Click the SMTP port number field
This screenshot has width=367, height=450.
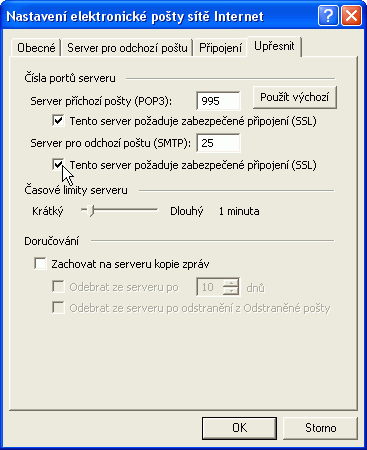(x=218, y=143)
